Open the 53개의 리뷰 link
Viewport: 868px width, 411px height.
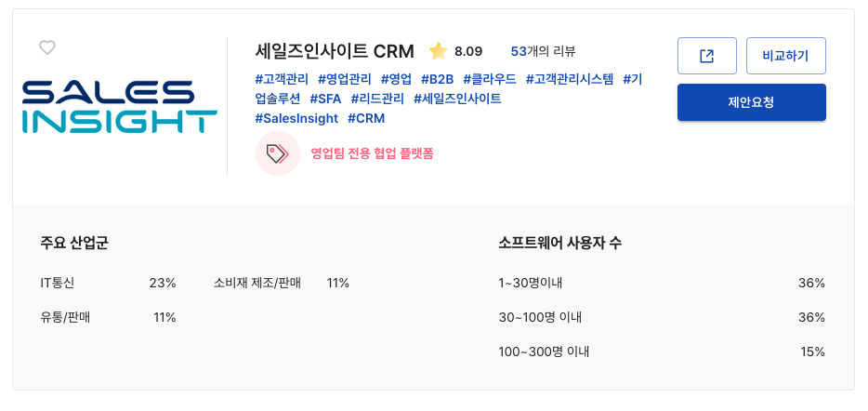[x=543, y=51]
